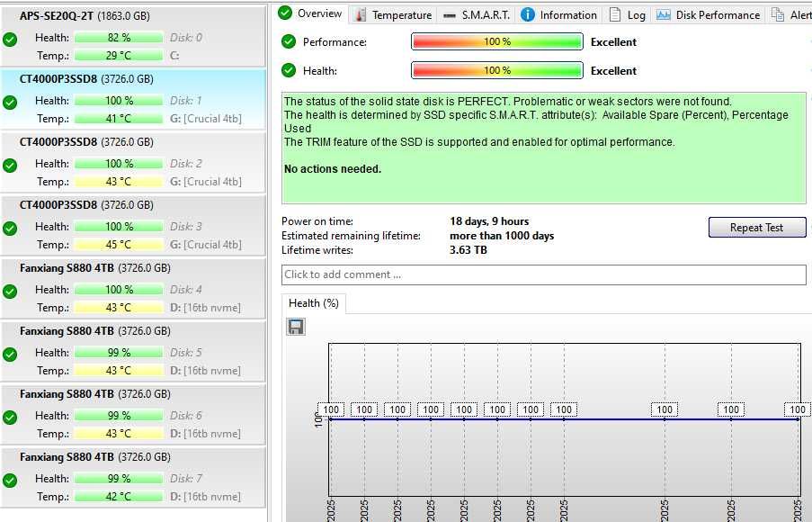
Task: Open the Overview tab
Action: [x=311, y=13]
